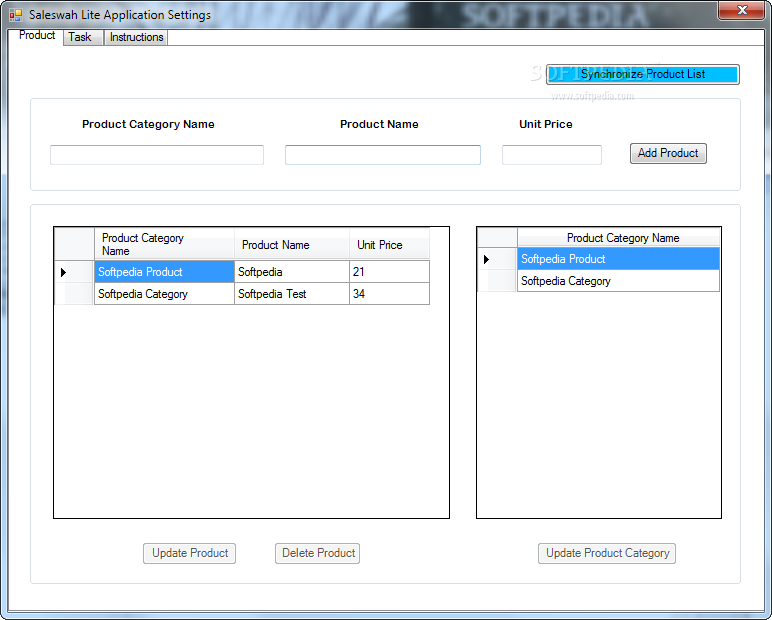
Task: Select the unit price cell '21'
Action: pos(389,272)
